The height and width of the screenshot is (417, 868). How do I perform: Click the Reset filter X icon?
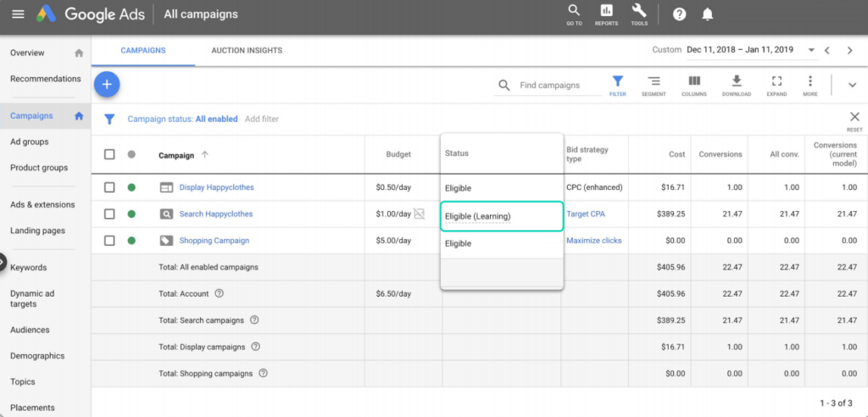click(x=854, y=117)
